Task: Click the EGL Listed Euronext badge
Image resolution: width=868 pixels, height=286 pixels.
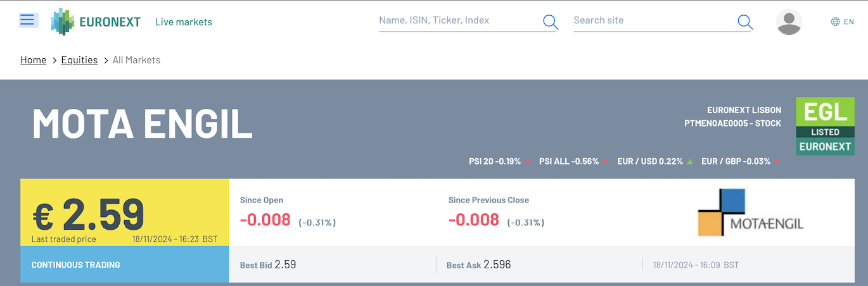Action: (825, 126)
